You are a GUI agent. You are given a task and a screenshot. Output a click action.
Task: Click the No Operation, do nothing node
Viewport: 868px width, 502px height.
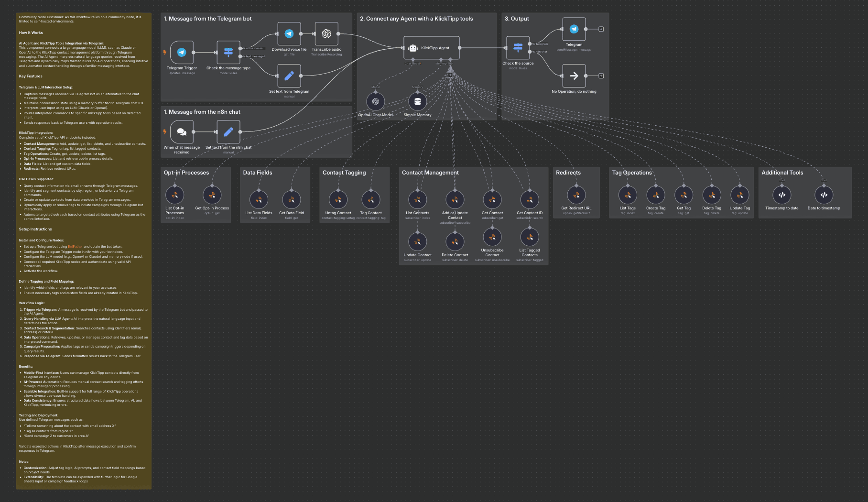(574, 76)
